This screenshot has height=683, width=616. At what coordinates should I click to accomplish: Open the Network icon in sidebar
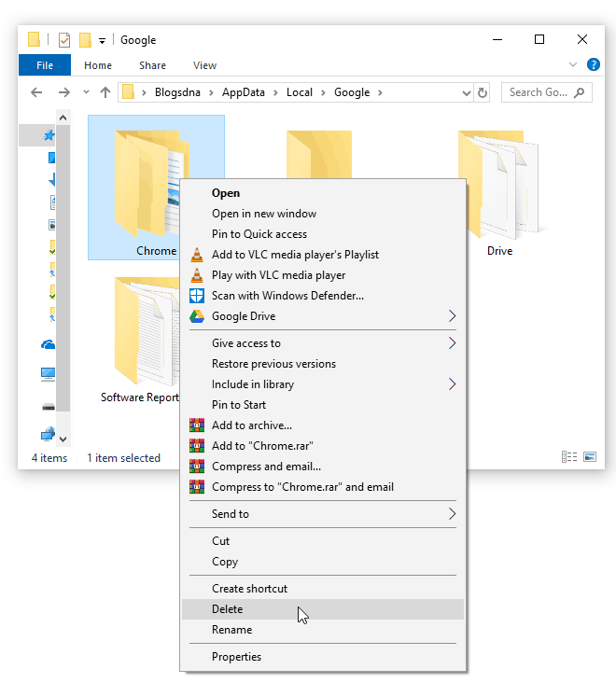pos(48,434)
